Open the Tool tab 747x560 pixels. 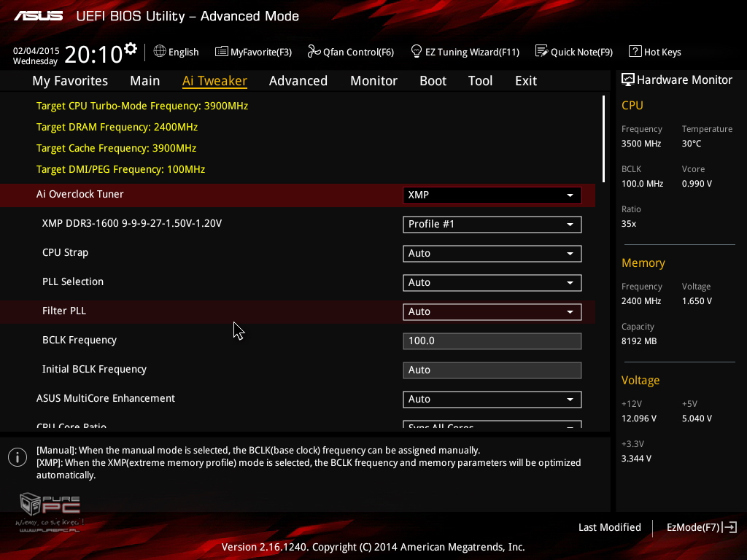[x=480, y=81]
